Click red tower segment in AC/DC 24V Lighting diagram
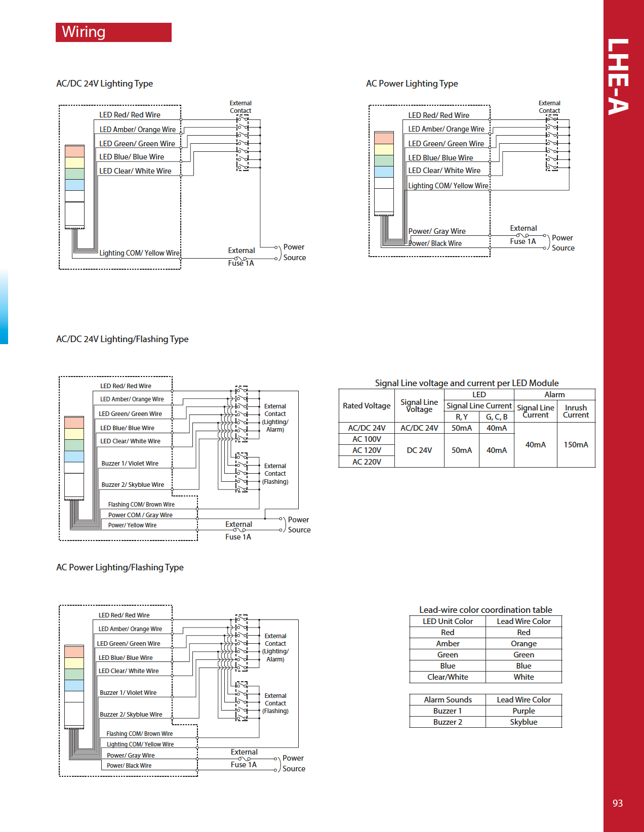644x832 pixels. coord(74,151)
